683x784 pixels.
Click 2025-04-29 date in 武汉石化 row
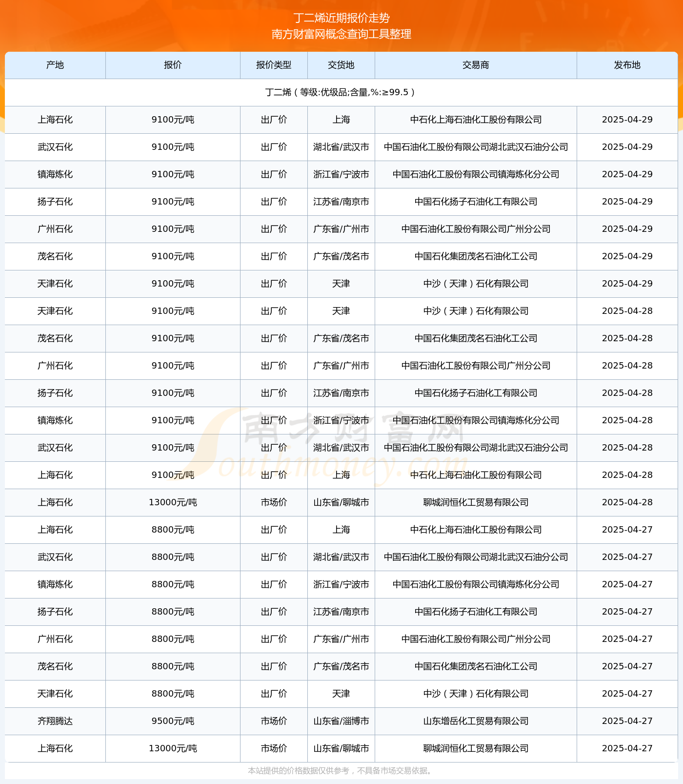click(627, 147)
